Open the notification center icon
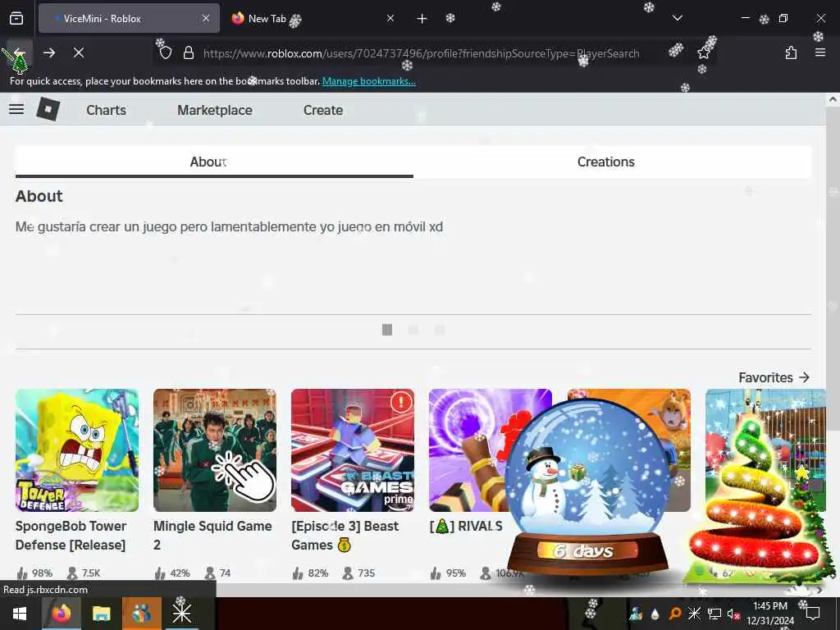This screenshot has height=630, width=840. coord(813,614)
